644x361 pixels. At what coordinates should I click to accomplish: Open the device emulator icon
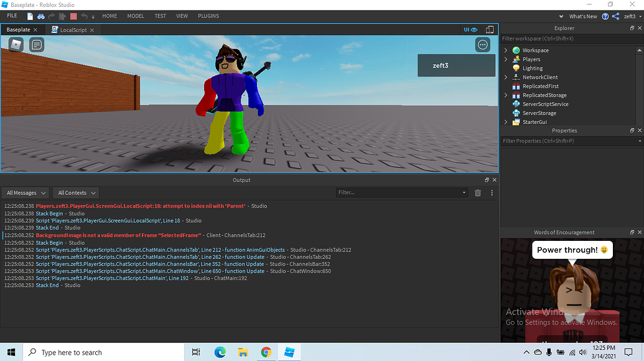(490, 30)
